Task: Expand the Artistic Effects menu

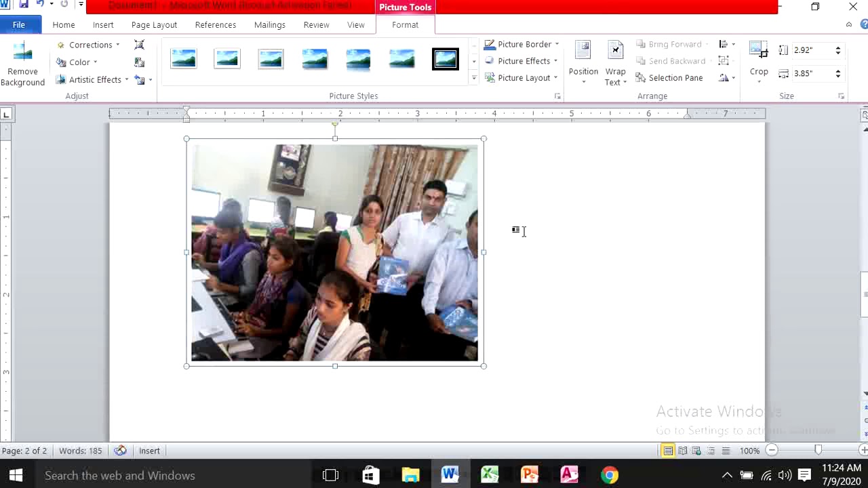Action: [x=94, y=79]
